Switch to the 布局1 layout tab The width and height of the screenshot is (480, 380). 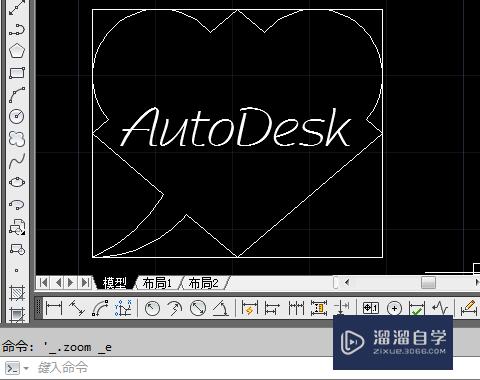tap(157, 283)
